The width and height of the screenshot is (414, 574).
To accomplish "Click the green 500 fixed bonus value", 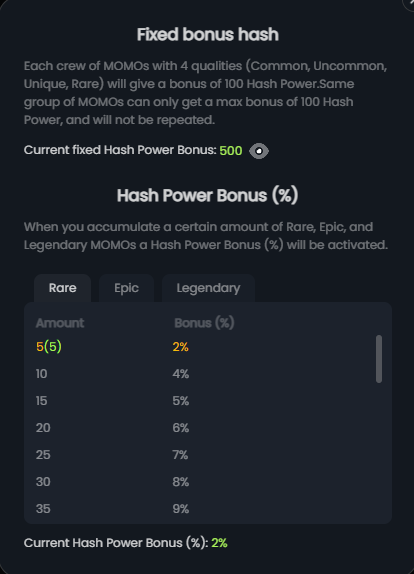I will click(x=231, y=151).
